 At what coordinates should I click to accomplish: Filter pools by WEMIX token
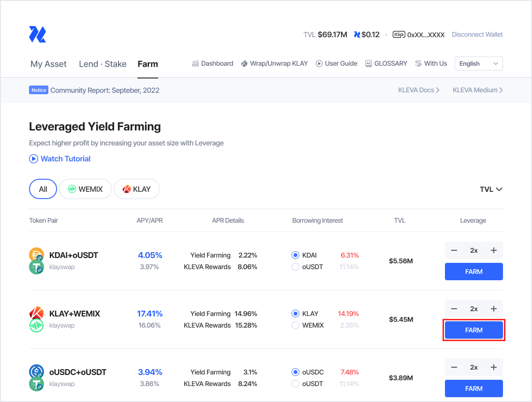click(x=85, y=189)
